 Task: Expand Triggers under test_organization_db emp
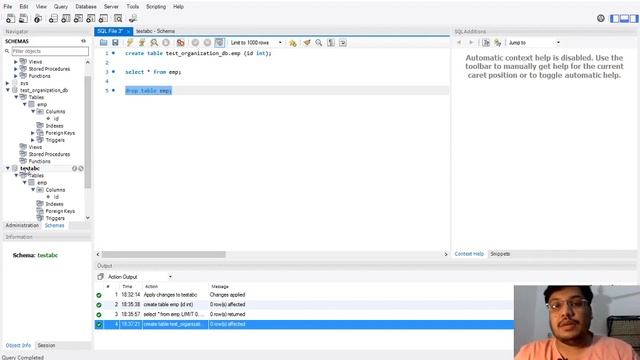33,140
